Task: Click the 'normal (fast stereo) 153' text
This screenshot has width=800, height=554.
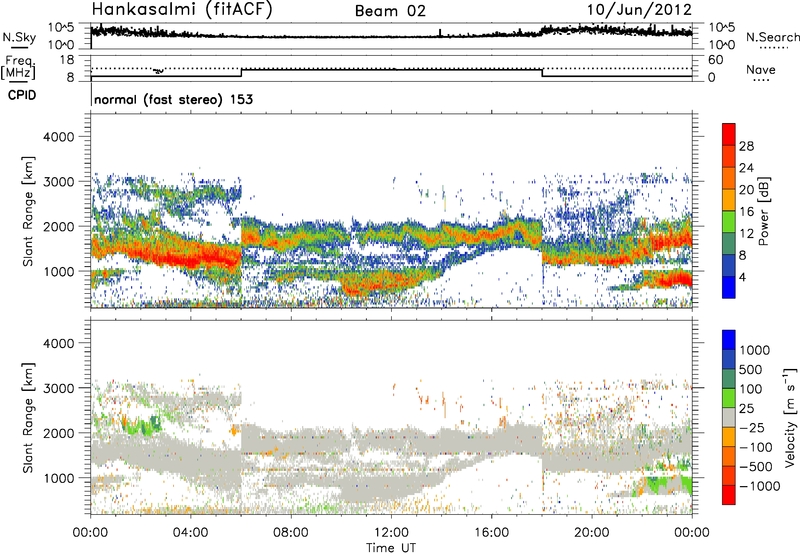Action: pyautogui.click(x=173, y=99)
